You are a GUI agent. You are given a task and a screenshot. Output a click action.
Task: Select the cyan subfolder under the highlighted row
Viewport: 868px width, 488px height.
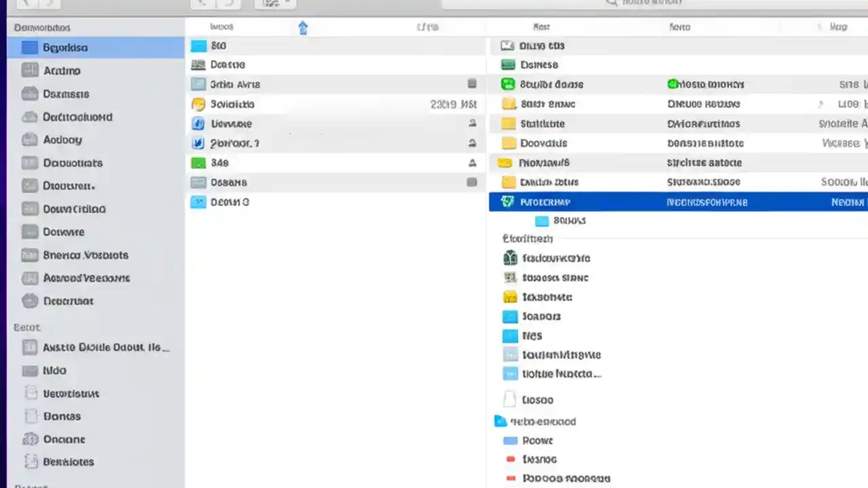tap(542, 220)
